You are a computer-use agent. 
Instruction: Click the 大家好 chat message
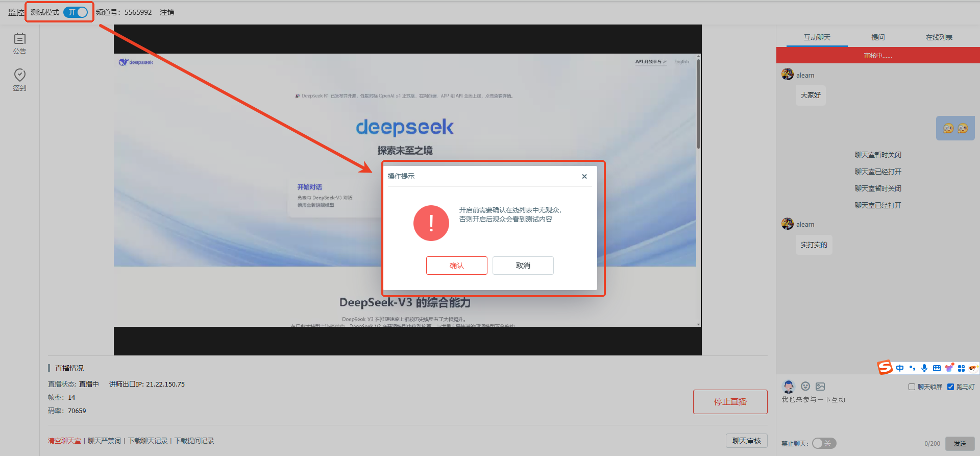(x=811, y=95)
